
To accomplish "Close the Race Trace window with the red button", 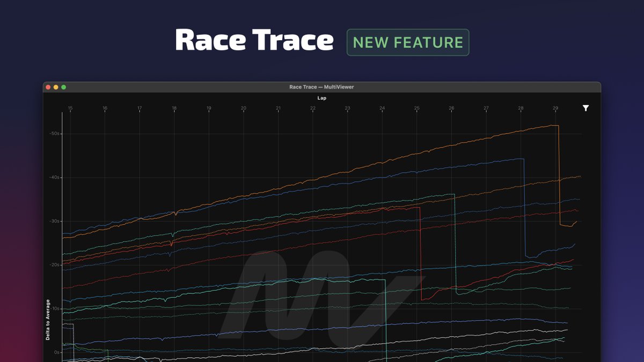I will click(x=48, y=87).
